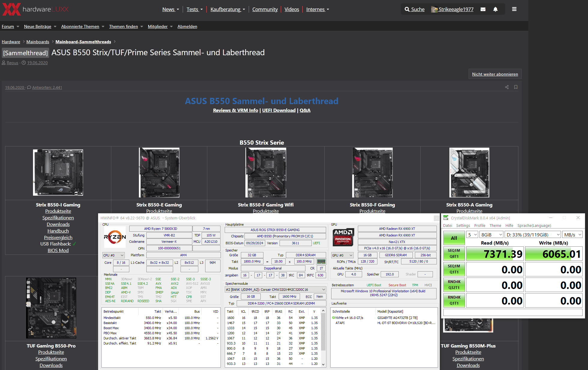Screen dimensions: 588x370
Task: Open Neue Beiträge navigation item
Action: coord(37,26)
